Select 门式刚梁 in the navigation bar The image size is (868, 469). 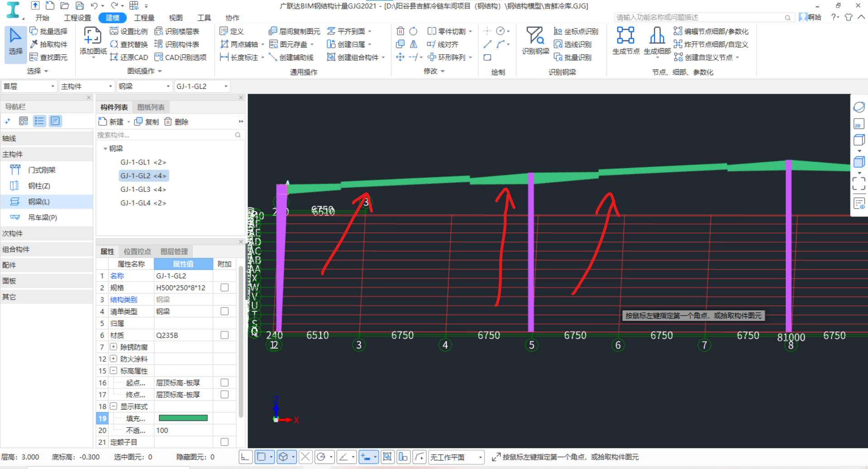pyautogui.click(x=42, y=170)
